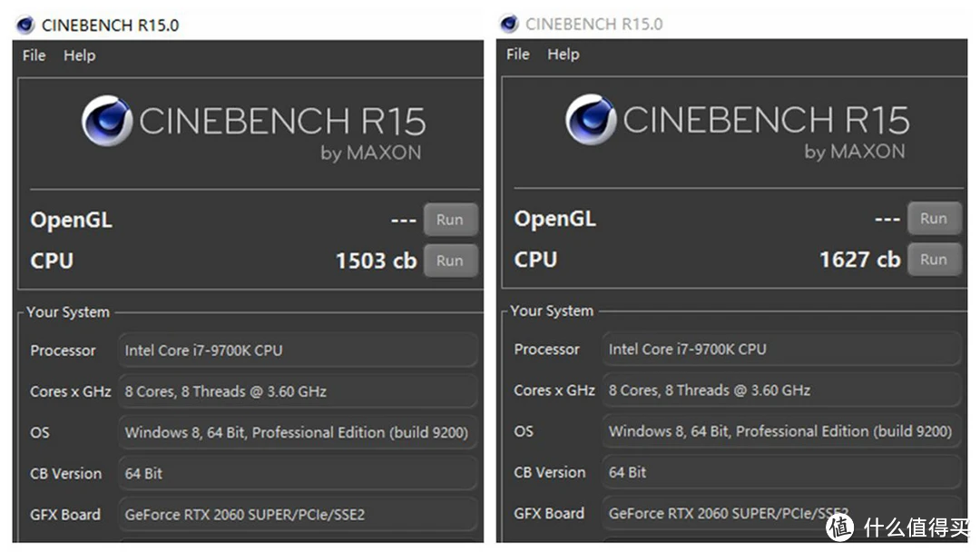The height and width of the screenshot is (552, 980).
Task: Click the "OpenGL" label in the left window
Action: tap(72, 221)
